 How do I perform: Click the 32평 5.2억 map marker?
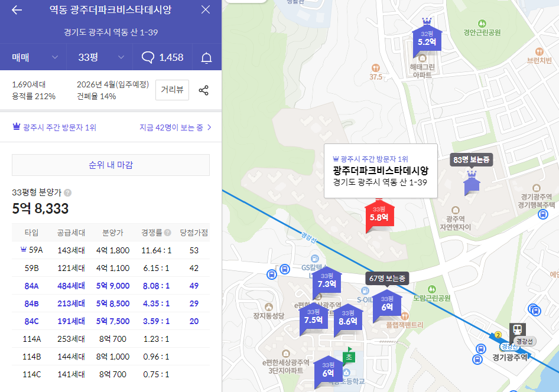tap(427, 38)
